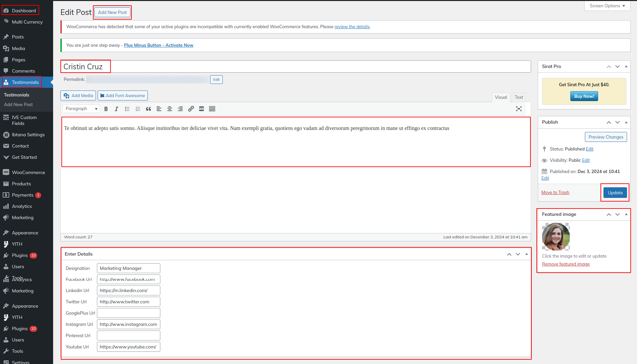Apply blockquote formatting

tap(148, 109)
